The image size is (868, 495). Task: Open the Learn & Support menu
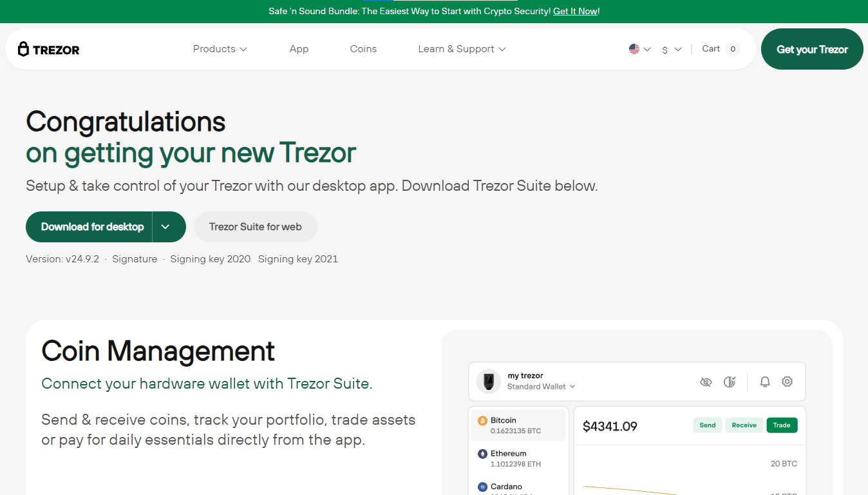[462, 49]
